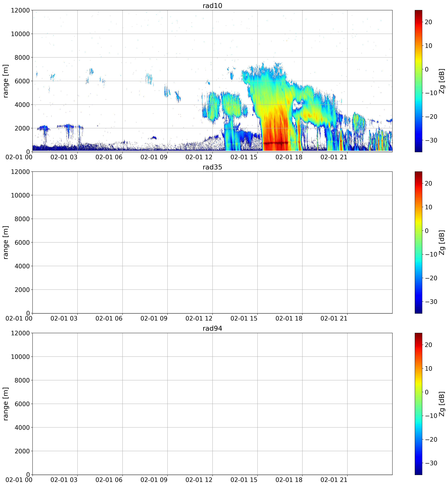This screenshot has width=448, height=486.
Task: Click the 10000 y-tick on rad94 plot
Action: pyautogui.click(x=20, y=357)
